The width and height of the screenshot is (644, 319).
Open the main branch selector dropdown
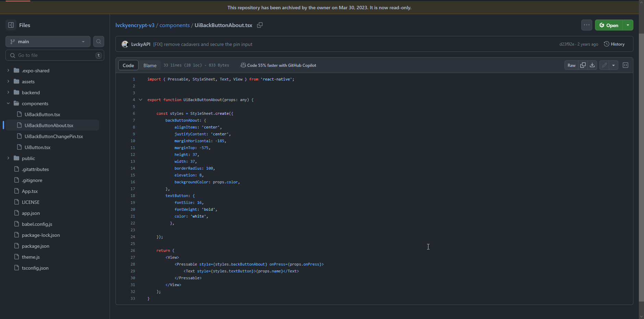(48, 41)
